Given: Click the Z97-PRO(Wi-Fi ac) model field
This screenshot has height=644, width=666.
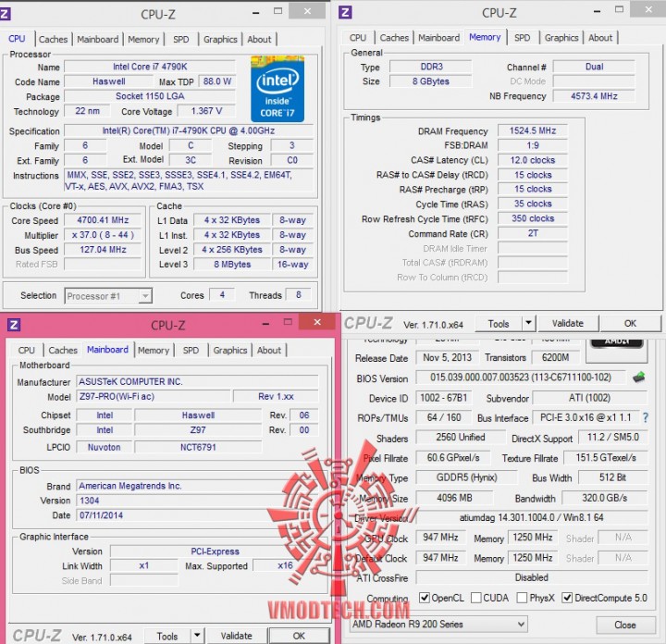Looking at the screenshot, I should coord(154,396).
